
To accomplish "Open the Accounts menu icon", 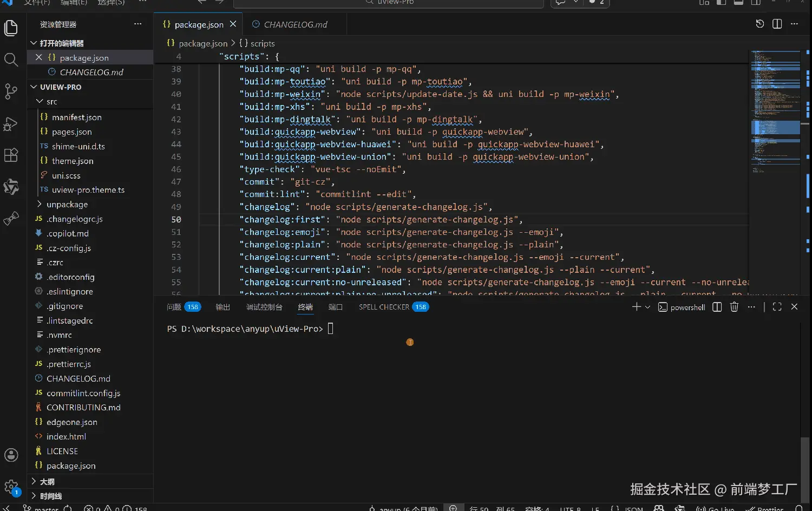I will point(11,455).
